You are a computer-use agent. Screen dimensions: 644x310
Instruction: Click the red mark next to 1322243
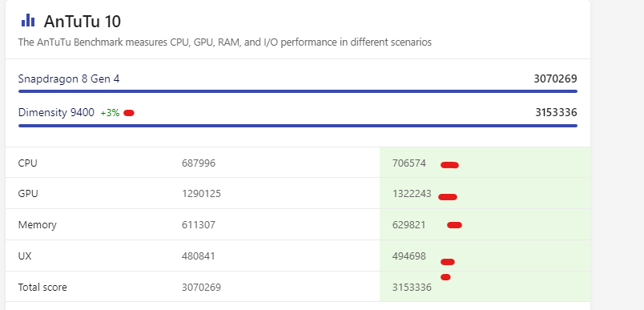click(448, 197)
